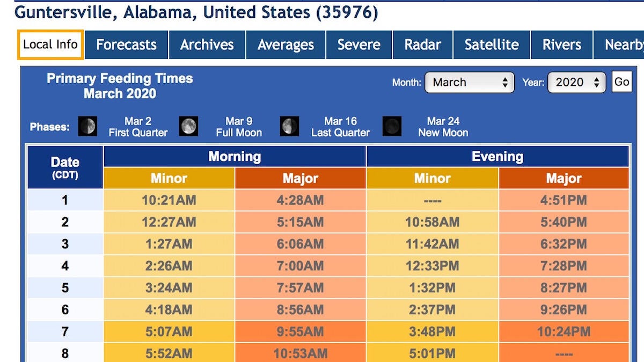Image resolution: width=644 pixels, height=362 pixels.
Task: Click the Morning Major column header
Action: [301, 179]
